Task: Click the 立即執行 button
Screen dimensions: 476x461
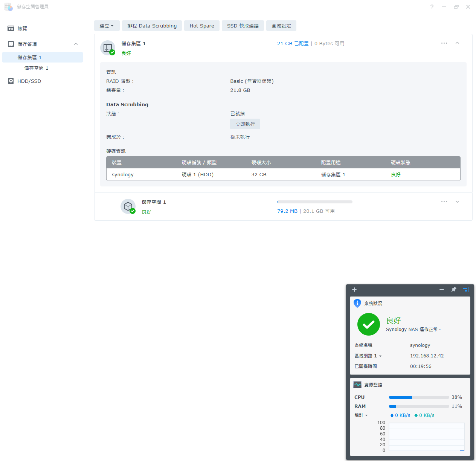Action: [245, 124]
